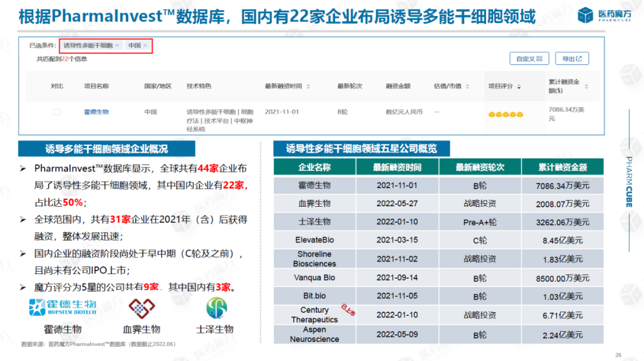The width and height of the screenshot is (644, 361).
Task: Sort by 最新融资时间 column arrows
Action: 308,86
